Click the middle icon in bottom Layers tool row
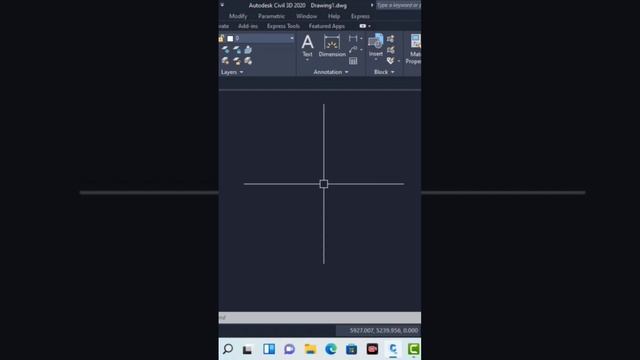Viewport: 640px width, 360px height. (237, 61)
